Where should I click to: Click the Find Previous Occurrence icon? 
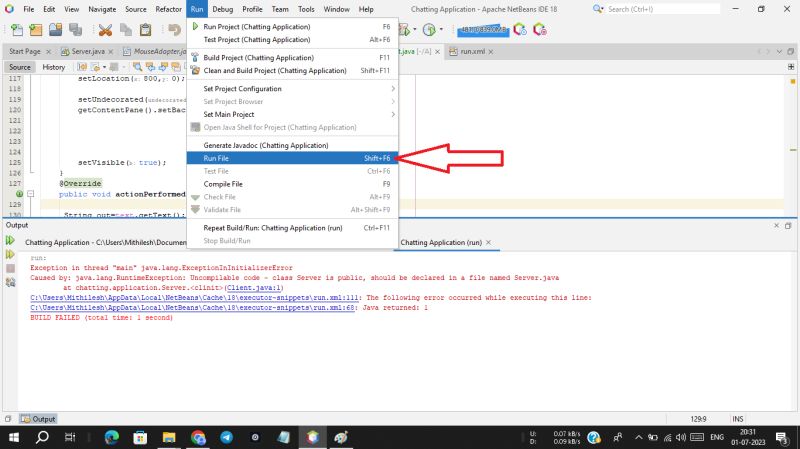tap(150, 67)
